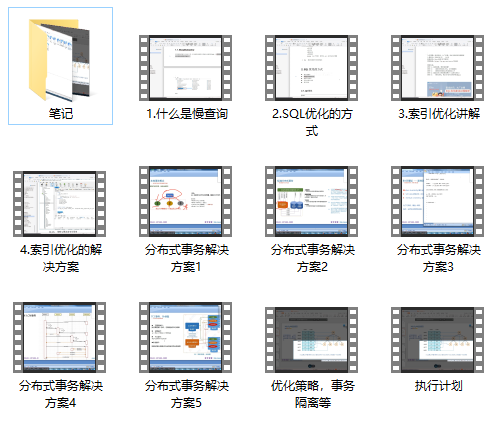Click the 笔记 folder name label
Image resolution: width=499 pixels, height=423 pixels.
(61, 114)
